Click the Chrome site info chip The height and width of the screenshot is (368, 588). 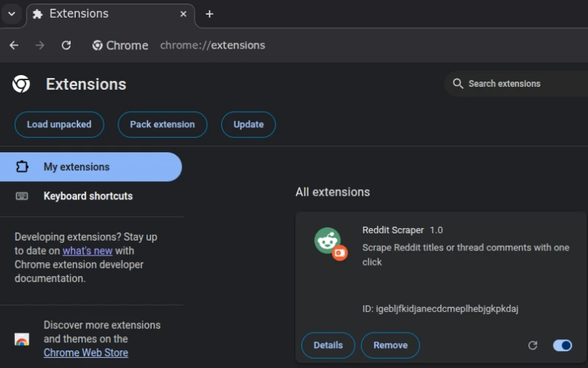[x=121, y=46]
